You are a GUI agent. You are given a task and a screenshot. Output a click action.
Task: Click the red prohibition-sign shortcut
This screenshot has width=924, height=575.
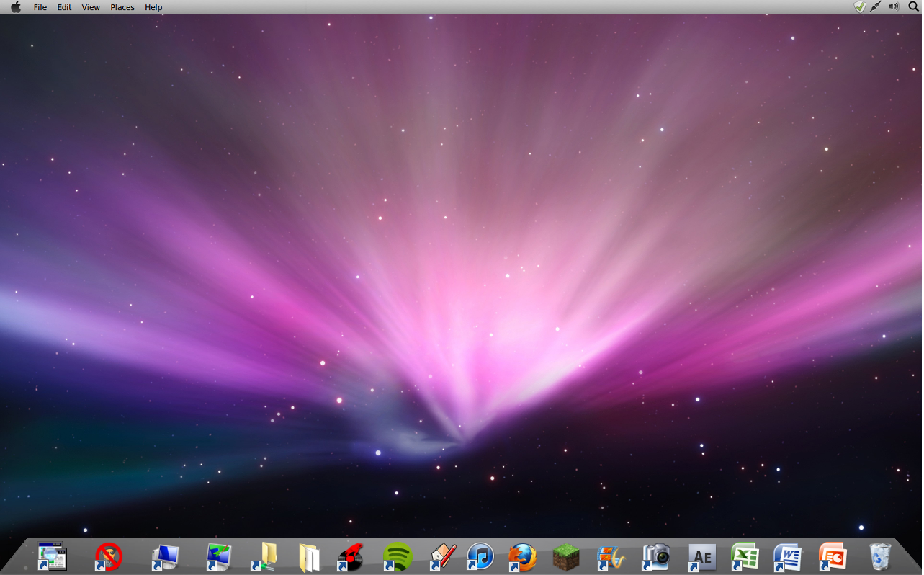tap(108, 555)
